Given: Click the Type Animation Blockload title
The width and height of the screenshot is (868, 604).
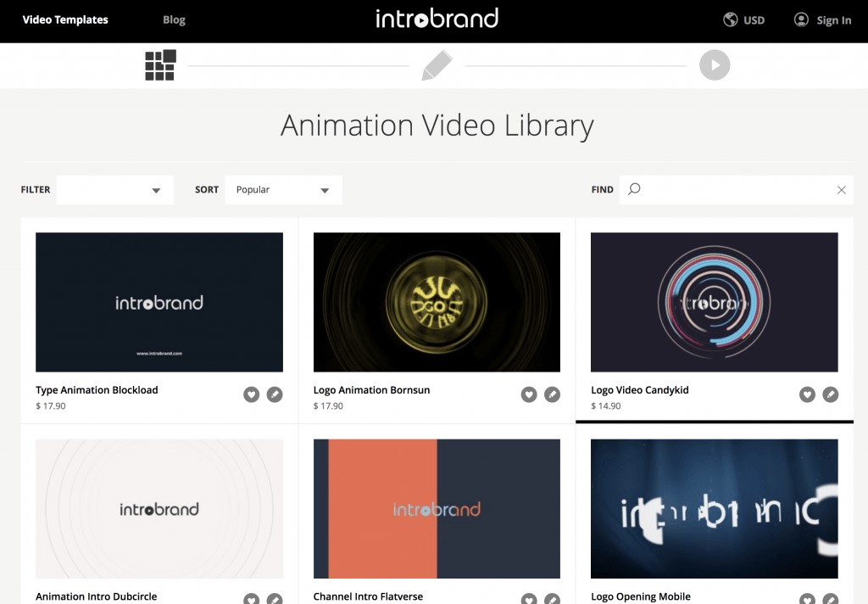Looking at the screenshot, I should [97, 390].
